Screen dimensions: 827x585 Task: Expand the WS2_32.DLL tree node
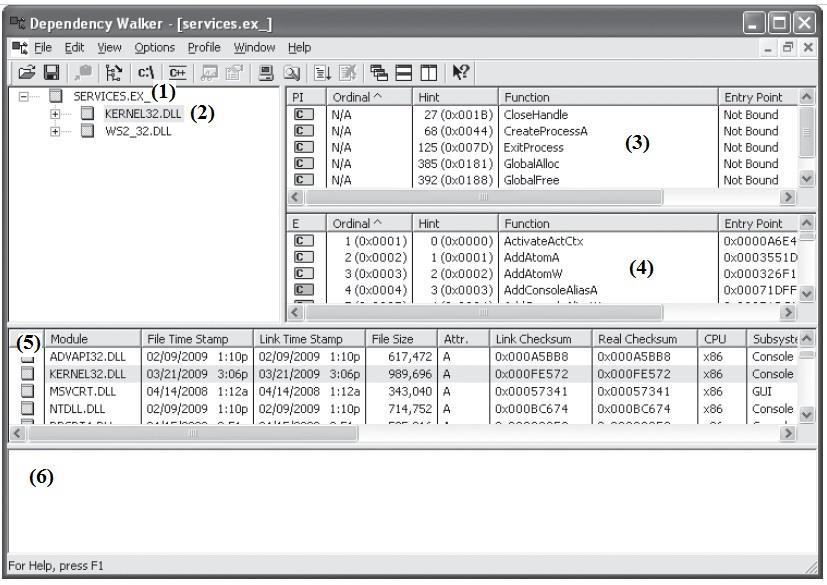click(x=55, y=131)
